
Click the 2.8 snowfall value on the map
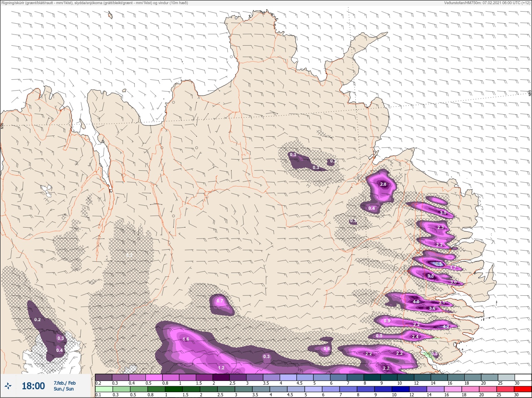coord(383,184)
